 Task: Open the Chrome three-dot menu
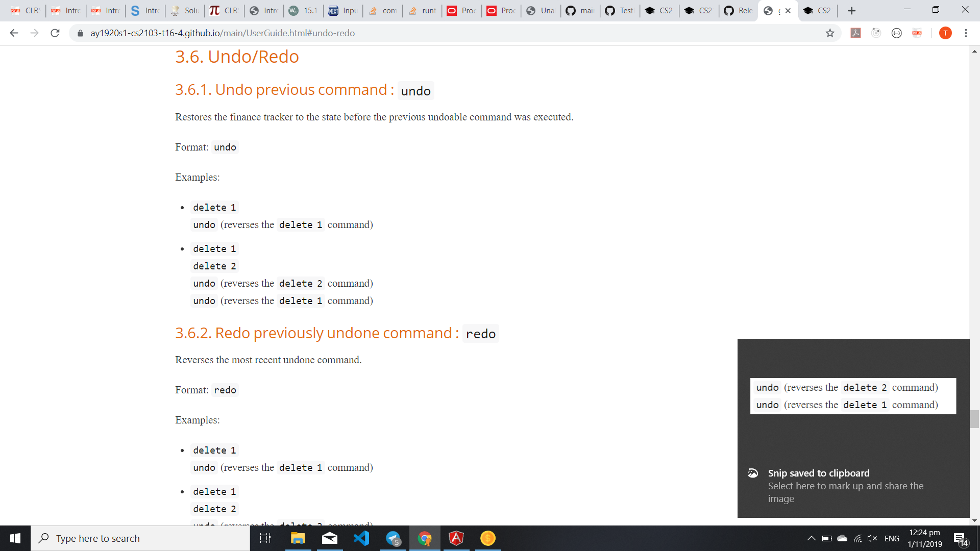pyautogui.click(x=966, y=33)
